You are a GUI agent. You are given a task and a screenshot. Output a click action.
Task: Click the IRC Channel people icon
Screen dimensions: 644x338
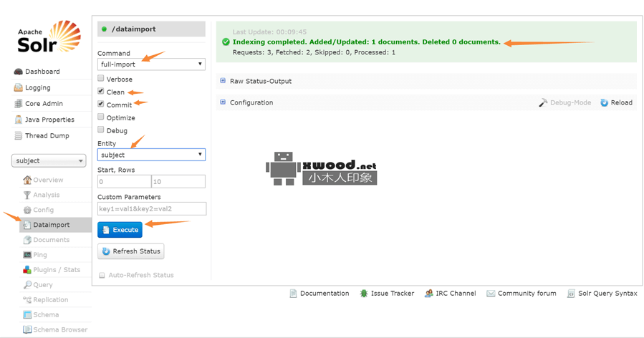click(429, 294)
